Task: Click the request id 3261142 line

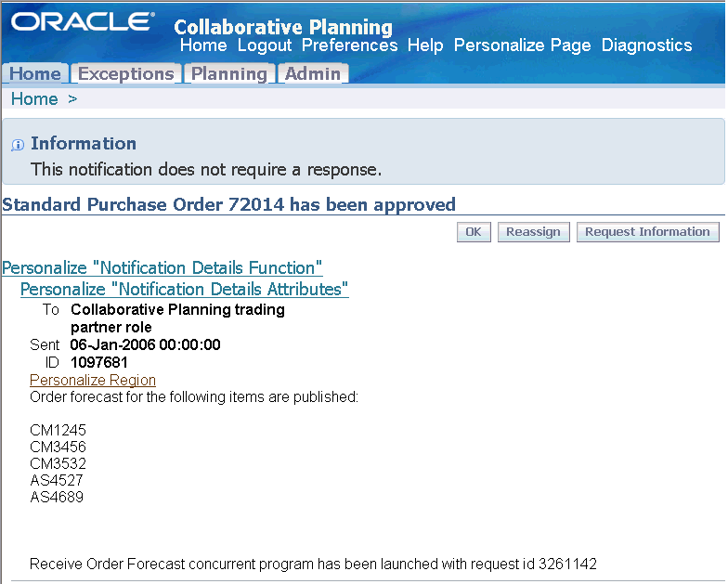Action: click(x=313, y=565)
